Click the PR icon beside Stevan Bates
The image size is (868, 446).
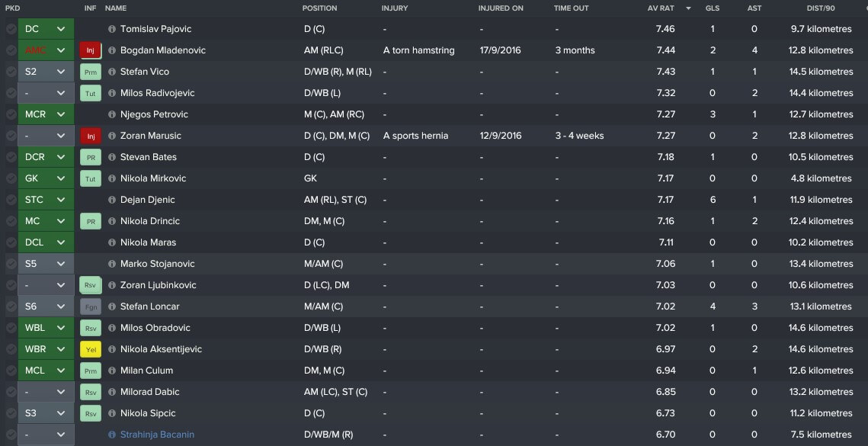click(x=90, y=157)
